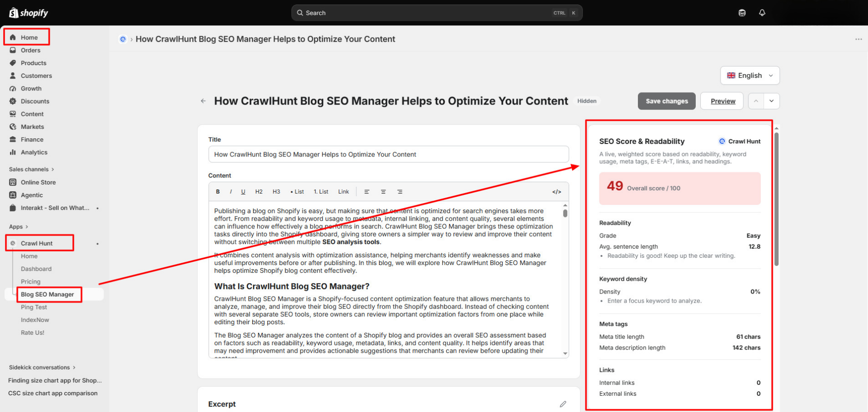
Task: Click the Interakt app icon
Action: coord(13,208)
